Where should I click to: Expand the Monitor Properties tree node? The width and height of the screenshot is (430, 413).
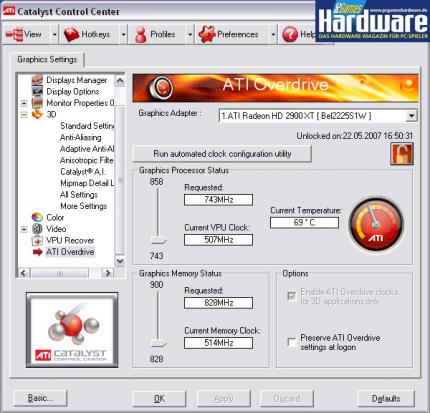coord(24,103)
